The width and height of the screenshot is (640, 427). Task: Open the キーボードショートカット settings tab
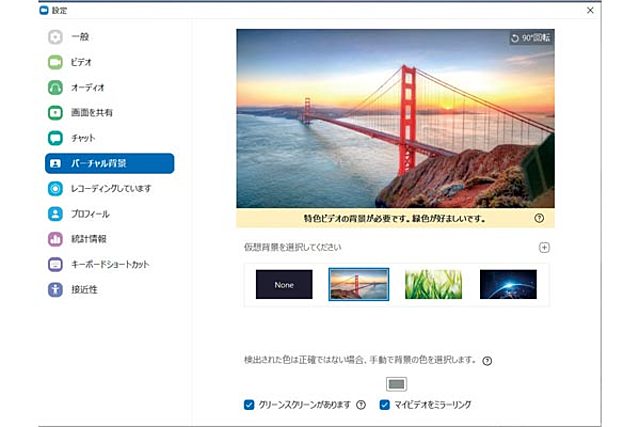[x=110, y=265]
